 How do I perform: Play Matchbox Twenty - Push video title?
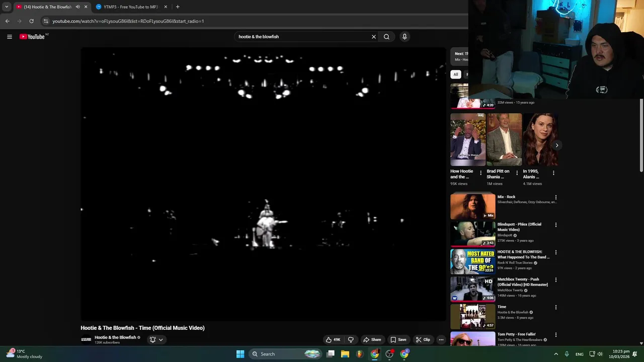tap(523, 282)
